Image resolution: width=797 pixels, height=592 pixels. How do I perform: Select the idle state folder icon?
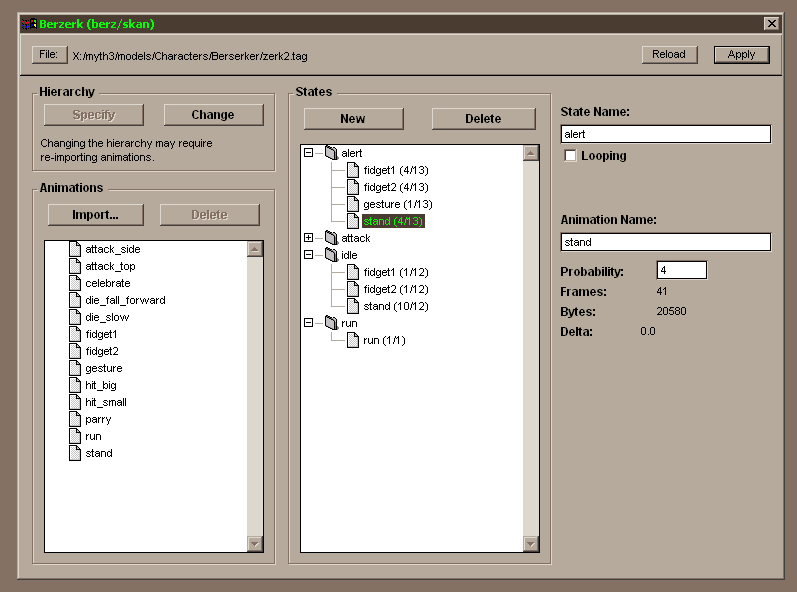click(331, 255)
